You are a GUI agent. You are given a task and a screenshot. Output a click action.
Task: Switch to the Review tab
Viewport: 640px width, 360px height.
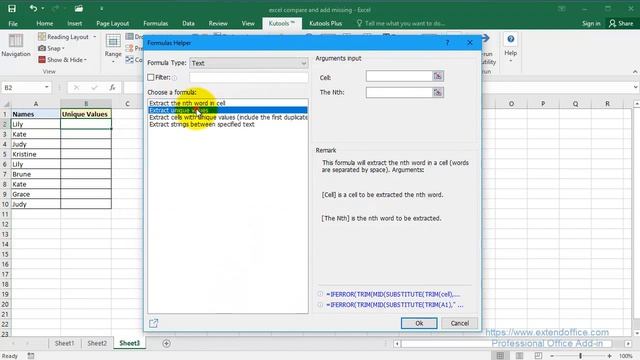[x=218, y=23]
